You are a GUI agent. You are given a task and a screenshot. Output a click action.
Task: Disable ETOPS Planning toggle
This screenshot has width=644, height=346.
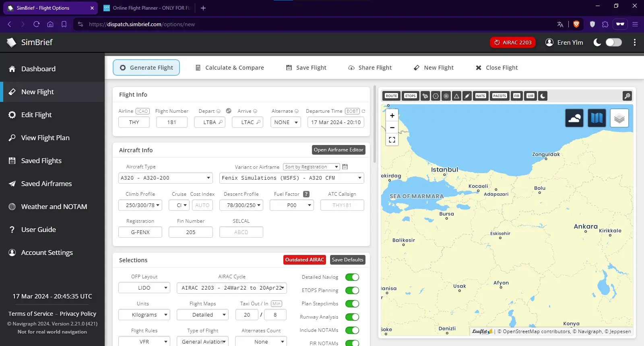click(x=352, y=290)
